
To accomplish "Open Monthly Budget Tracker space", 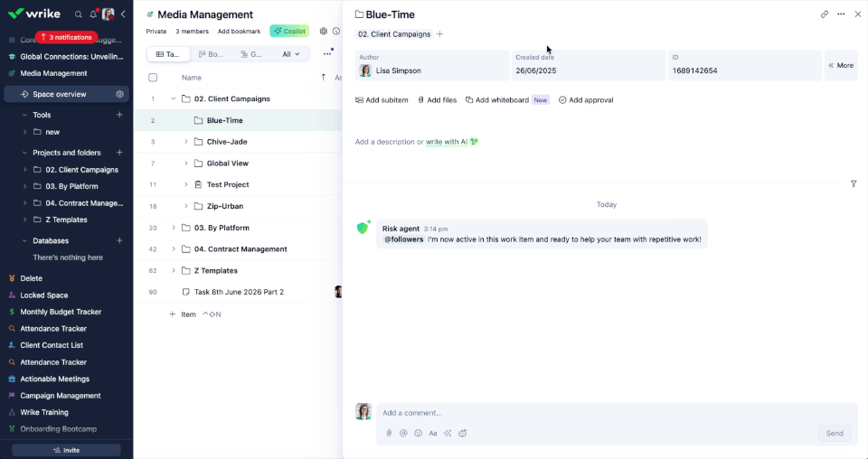I will [61, 312].
